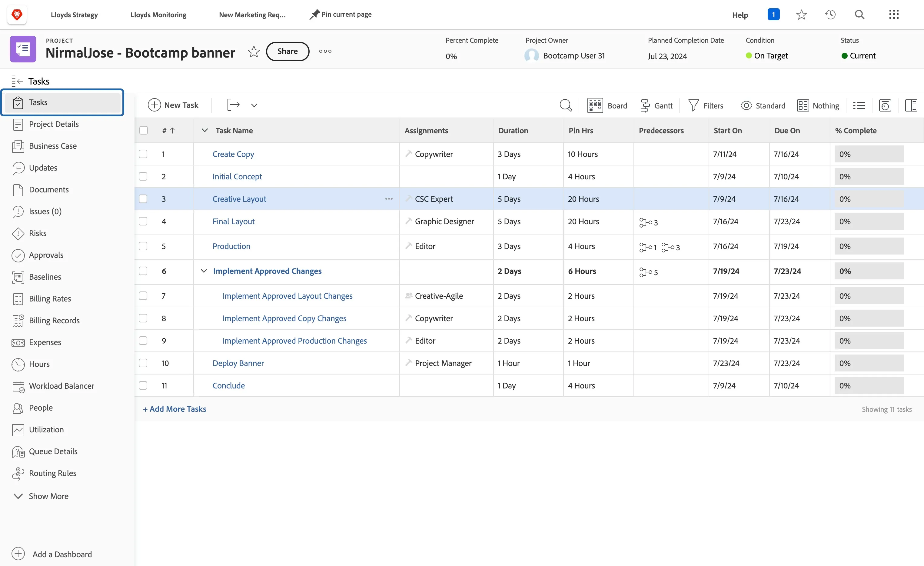Click the export arrow icon in toolbar
The width and height of the screenshot is (924, 566).
pos(233,105)
